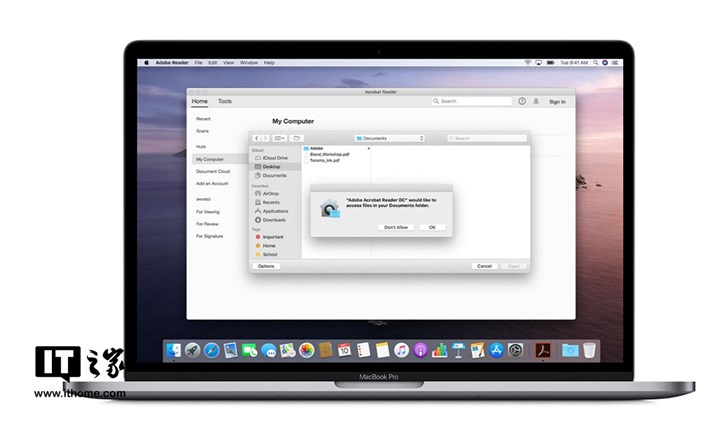Open Maps from the Dock
This screenshot has width=728, height=431.
coord(287,350)
